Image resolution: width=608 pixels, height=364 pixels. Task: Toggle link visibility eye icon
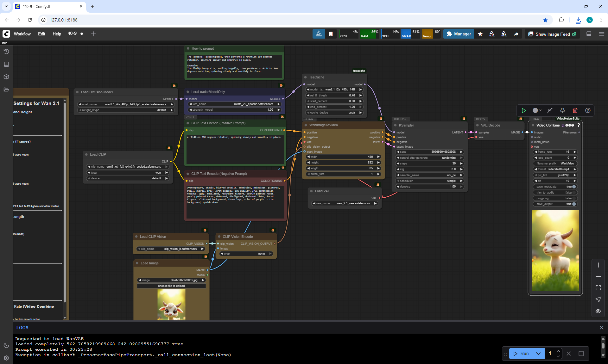coord(598,311)
